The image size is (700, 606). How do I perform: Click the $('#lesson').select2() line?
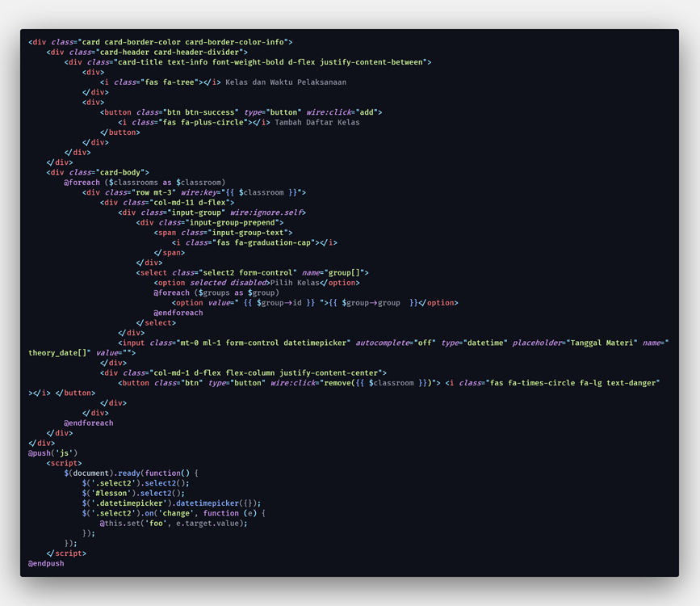pos(132,493)
